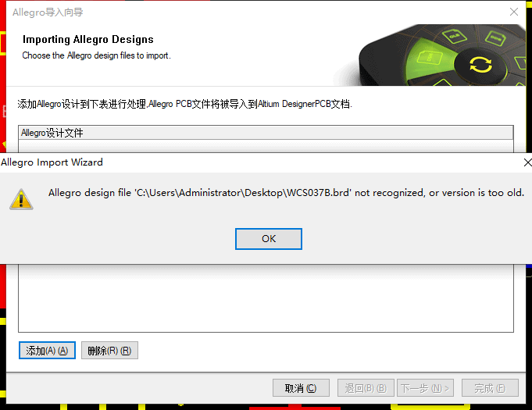This screenshot has width=532, height=410.
Task: Close the Allegro导入向导 window
Action: (x=514, y=12)
